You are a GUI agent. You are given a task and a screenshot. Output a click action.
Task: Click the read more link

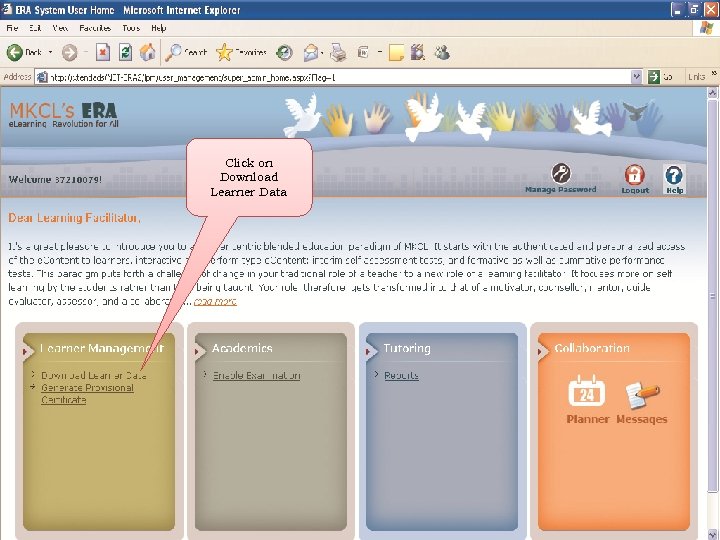215,302
